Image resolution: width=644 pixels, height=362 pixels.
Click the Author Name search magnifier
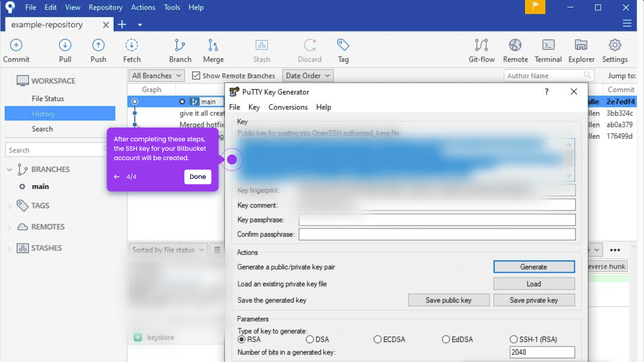587,75
